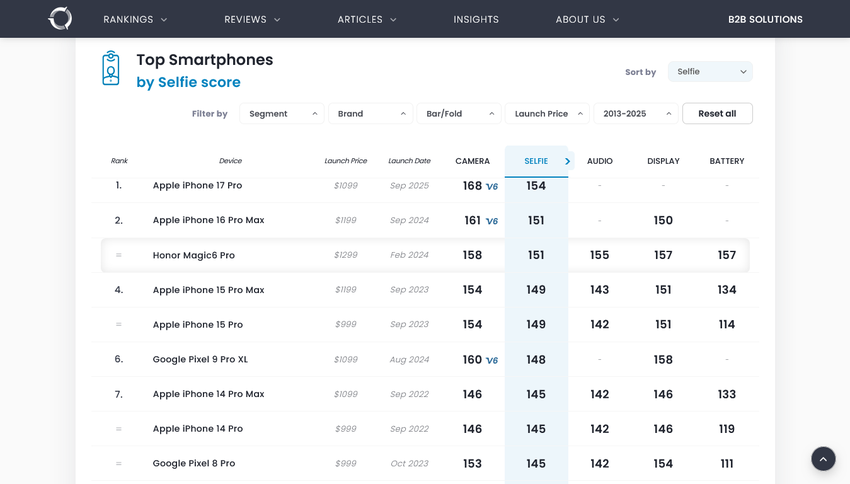850x484 pixels.
Task: Go to B2B Solutions
Action: click(x=765, y=19)
